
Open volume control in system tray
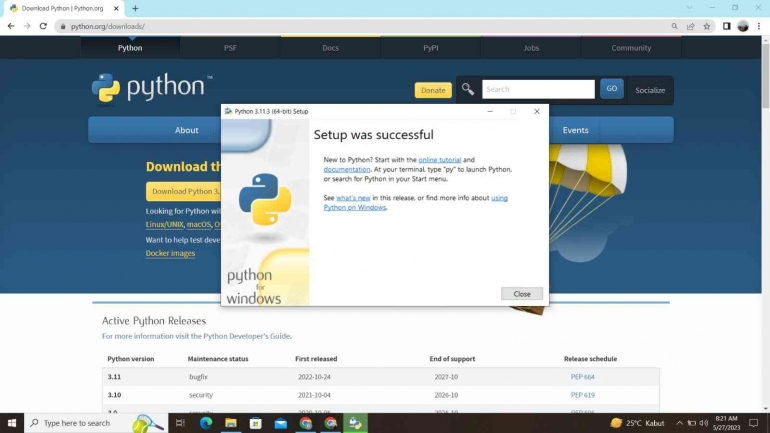(704, 423)
